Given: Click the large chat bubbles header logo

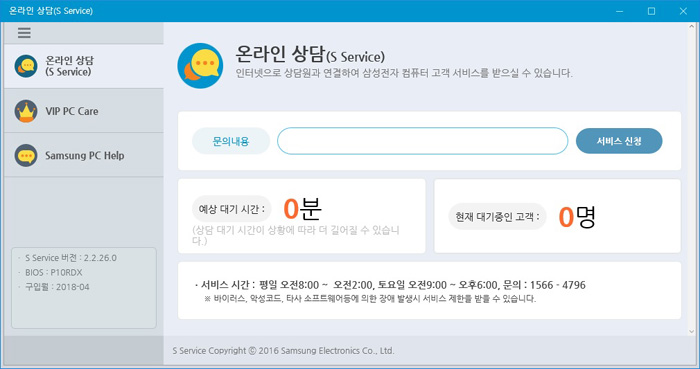Looking at the screenshot, I should click(200, 66).
